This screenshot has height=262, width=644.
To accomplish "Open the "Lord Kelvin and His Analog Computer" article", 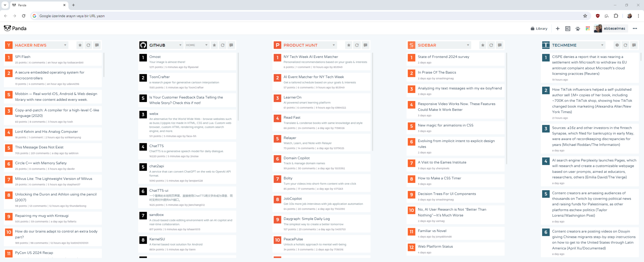I will pos(47,132).
